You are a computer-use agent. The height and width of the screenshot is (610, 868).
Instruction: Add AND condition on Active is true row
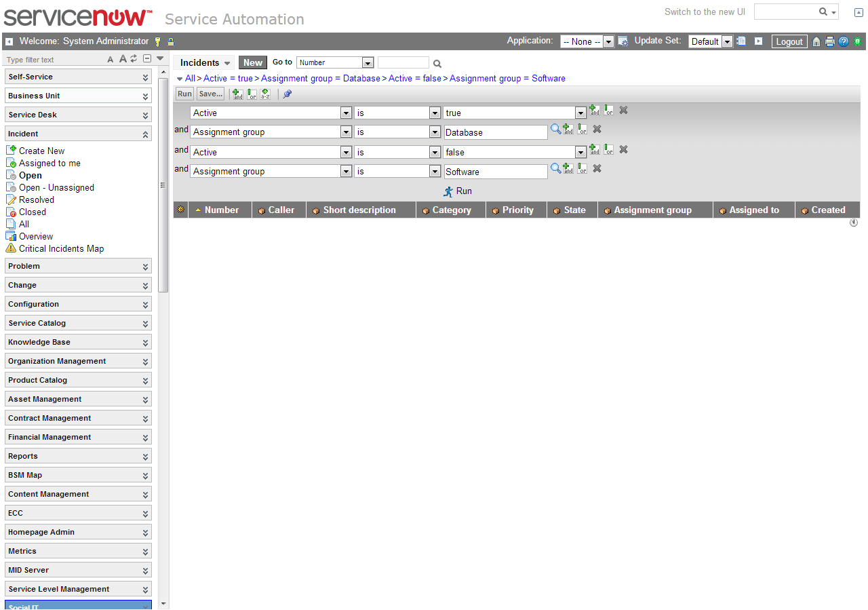coord(595,110)
